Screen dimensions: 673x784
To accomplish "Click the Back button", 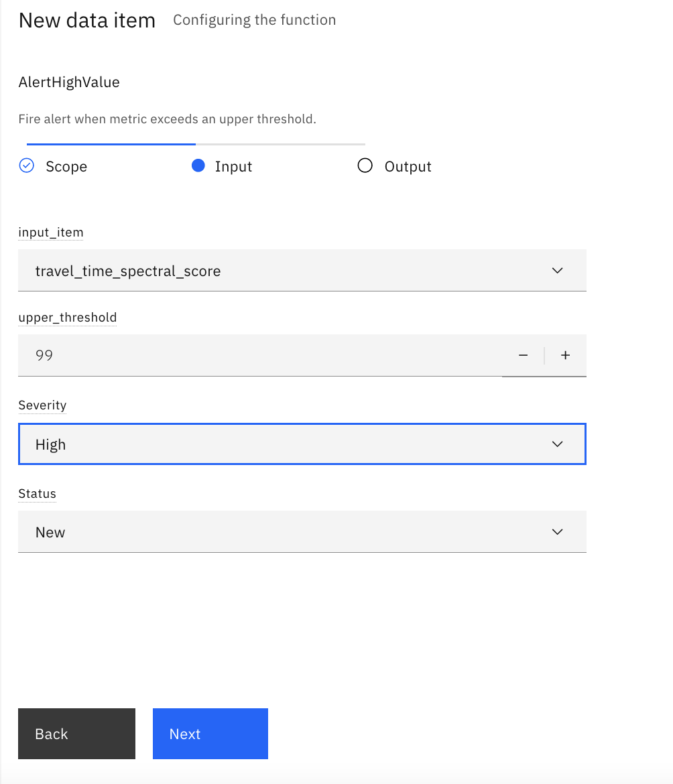I will point(76,734).
